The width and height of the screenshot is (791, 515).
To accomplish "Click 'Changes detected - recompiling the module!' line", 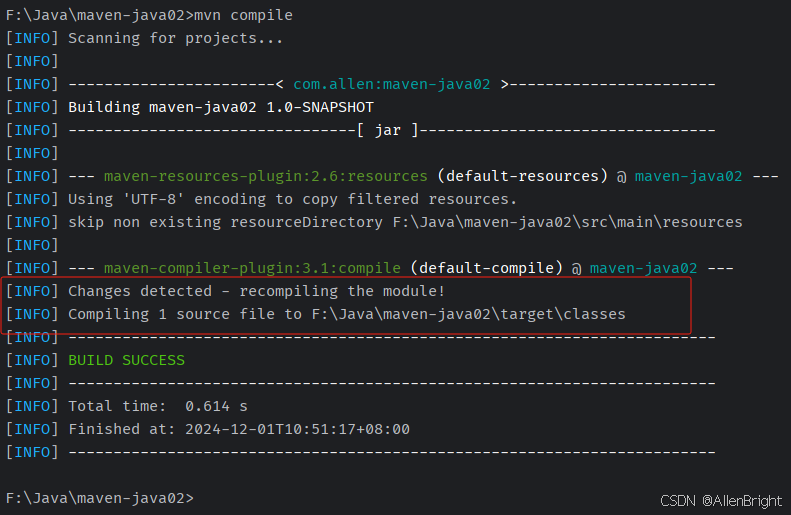I will (x=256, y=291).
